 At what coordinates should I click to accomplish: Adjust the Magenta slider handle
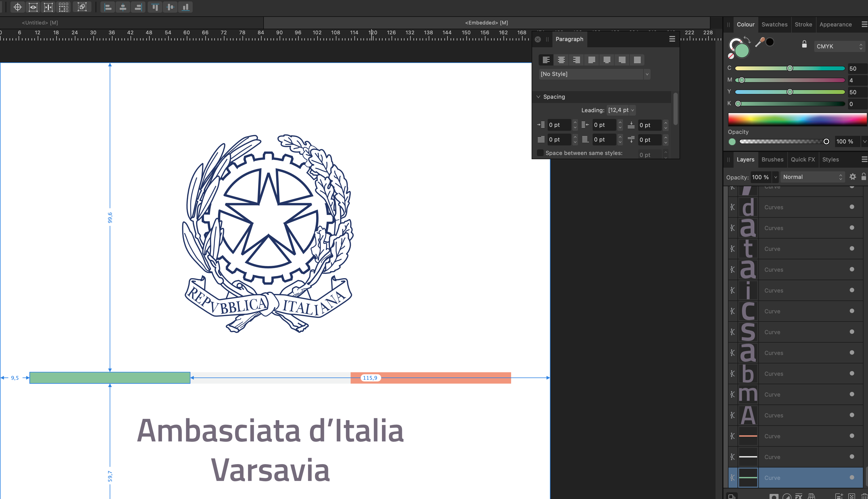tap(741, 80)
